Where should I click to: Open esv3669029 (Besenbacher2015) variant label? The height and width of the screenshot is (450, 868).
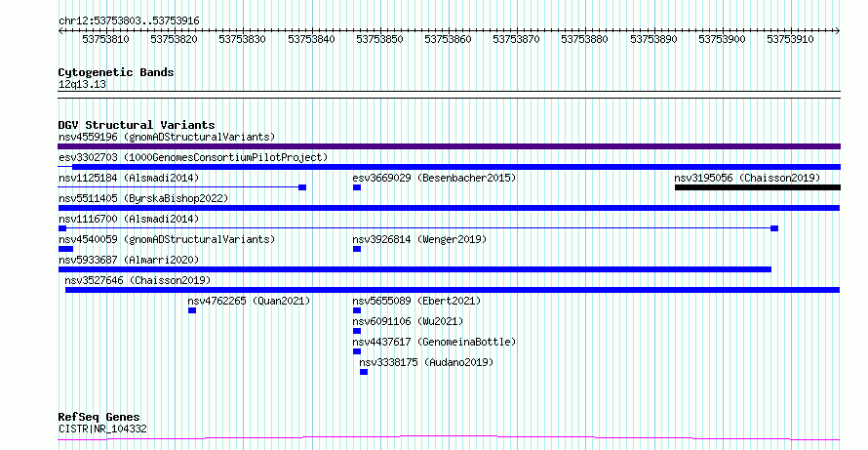click(x=434, y=178)
